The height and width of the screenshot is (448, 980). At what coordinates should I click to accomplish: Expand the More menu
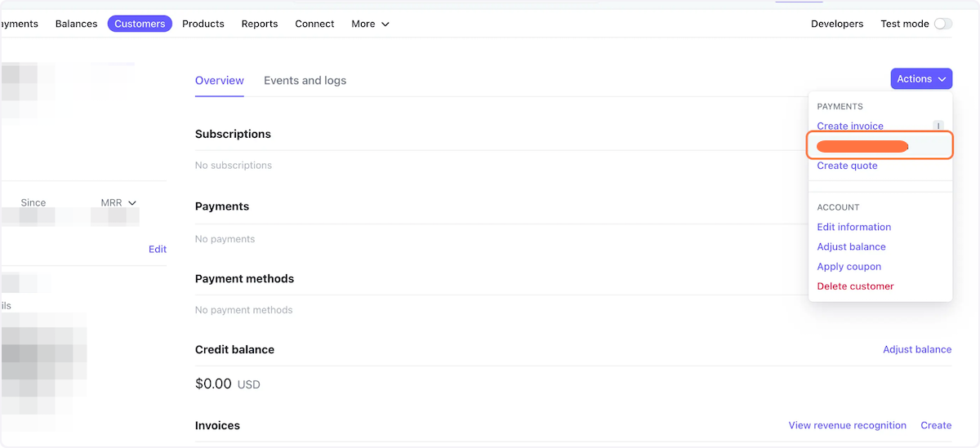point(371,24)
